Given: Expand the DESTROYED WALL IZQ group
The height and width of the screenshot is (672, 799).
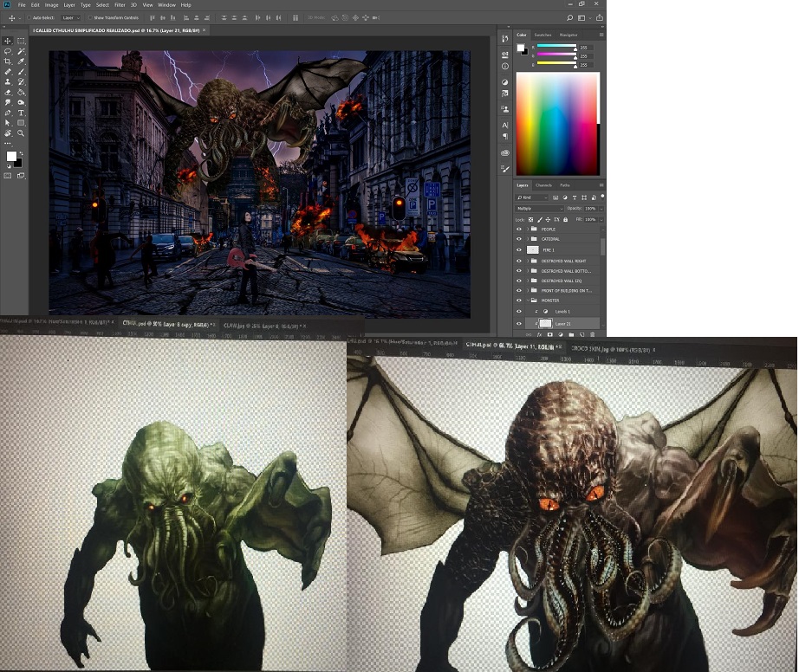Looking at the screenshot, I should 528,281.
